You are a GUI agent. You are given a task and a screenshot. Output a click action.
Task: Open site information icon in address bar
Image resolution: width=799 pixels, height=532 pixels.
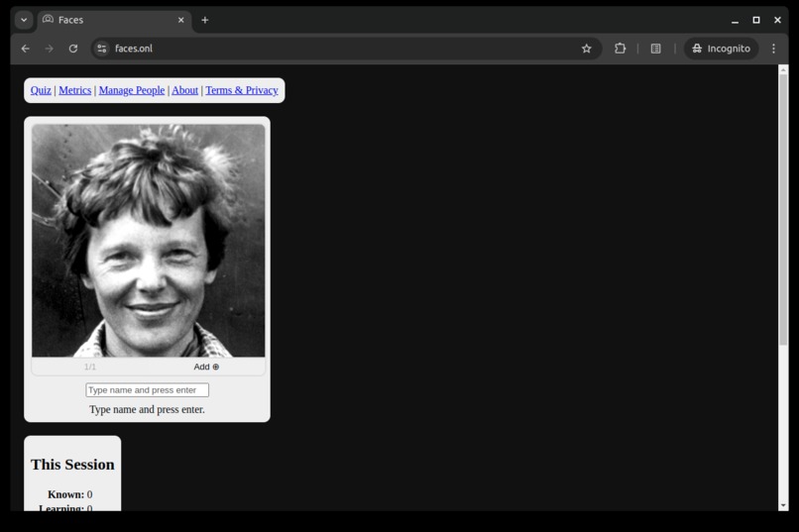[x=102, y=49]
